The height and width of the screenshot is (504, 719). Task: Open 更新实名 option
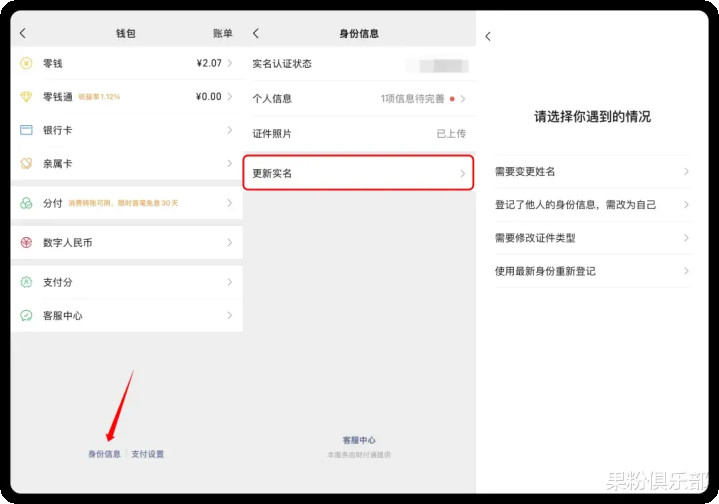click(359, 173)
